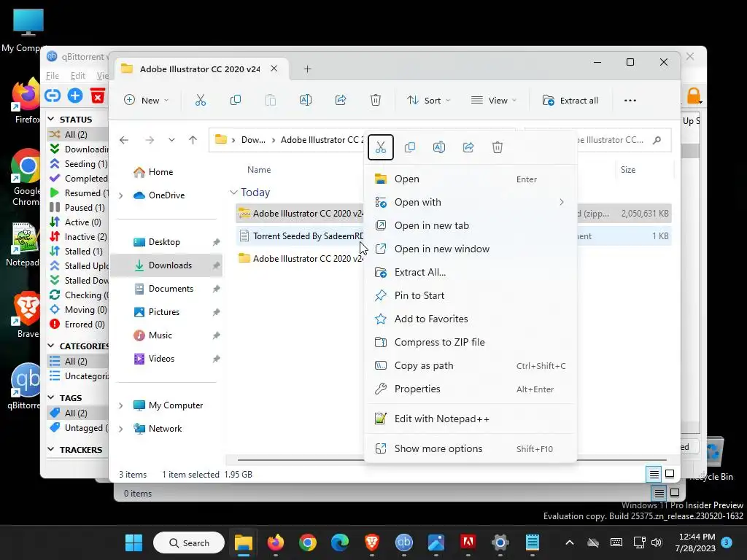Open submenu arrow for Open with

[562, 203]
